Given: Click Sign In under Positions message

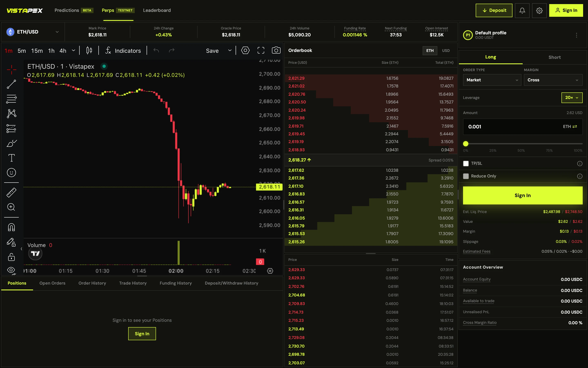Looking at the screenshot, I should click(142, 334).
